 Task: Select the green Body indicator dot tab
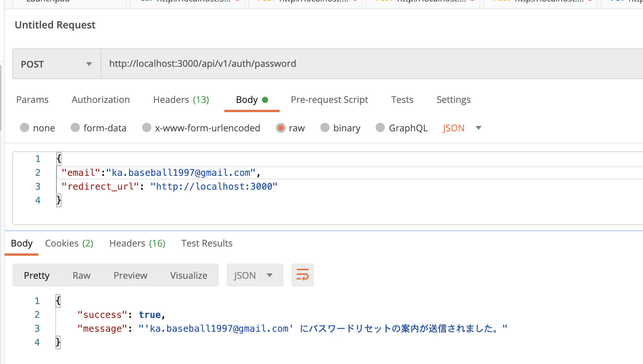pyautogui.click(x=251, y=99)
